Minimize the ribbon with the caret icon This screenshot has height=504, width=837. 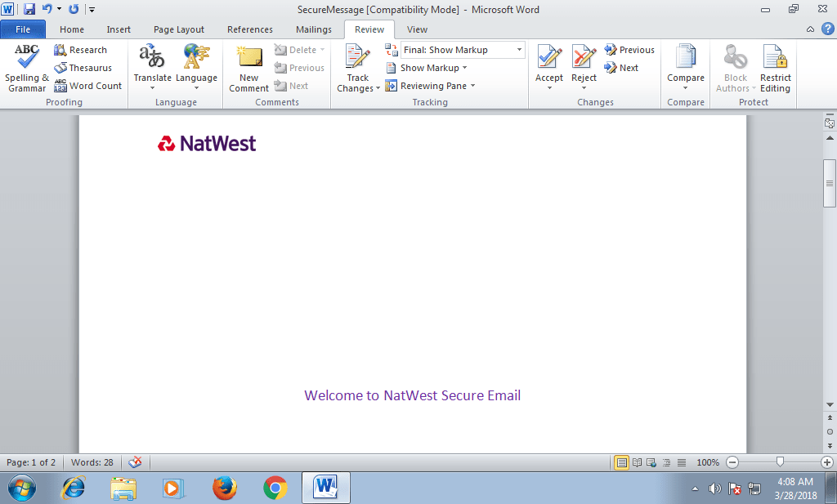coord(810,29)
